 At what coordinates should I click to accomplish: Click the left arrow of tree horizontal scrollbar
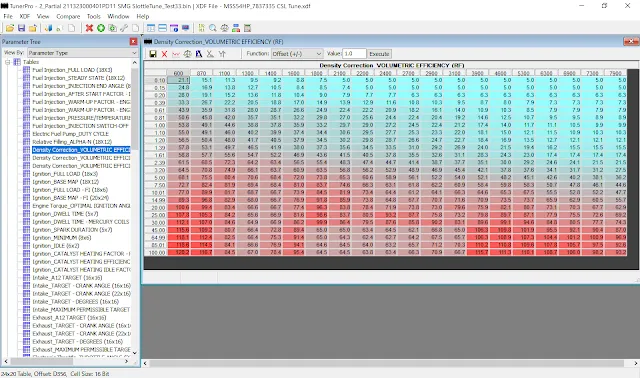pos(6,362)
